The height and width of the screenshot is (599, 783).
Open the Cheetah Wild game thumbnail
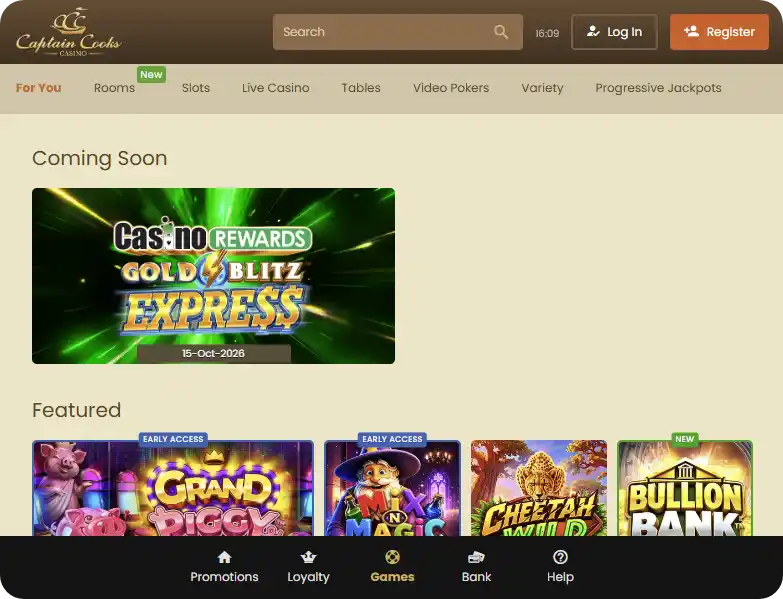539,489
